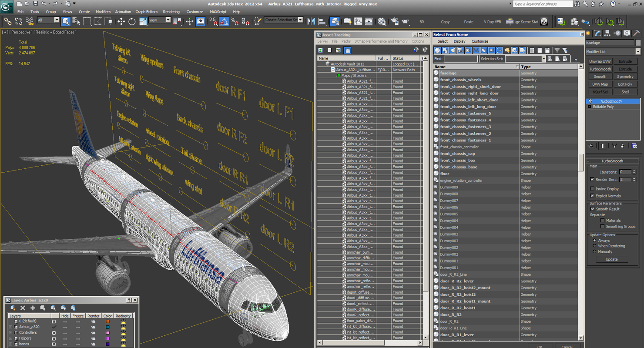The height and width of the screenshot is (348, 644).
Task: Make Controllers layer current via its checkbox
Action: click(x=54, y=333)
